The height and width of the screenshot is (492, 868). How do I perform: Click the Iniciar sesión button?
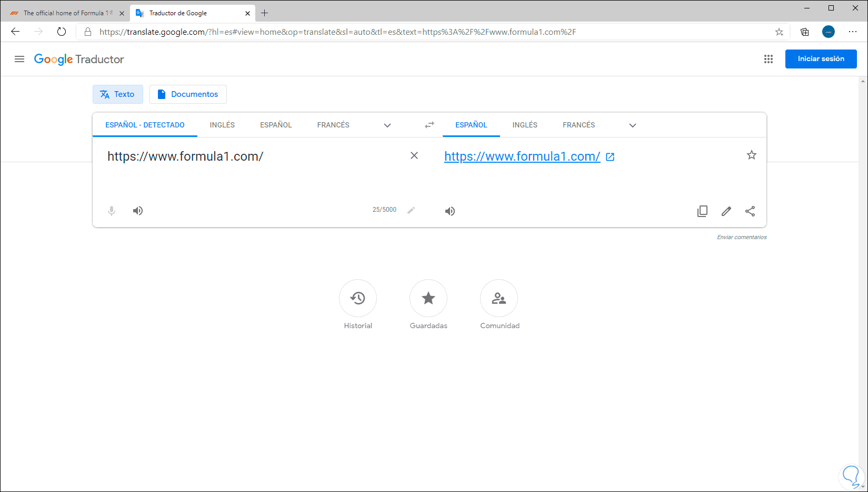821,59
